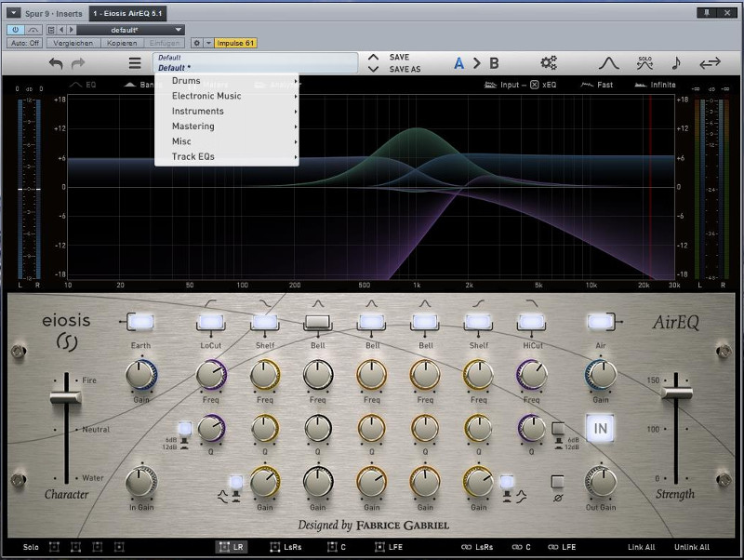
Task: Open the Drums preset submenu
Action: [x=227, y=81]
